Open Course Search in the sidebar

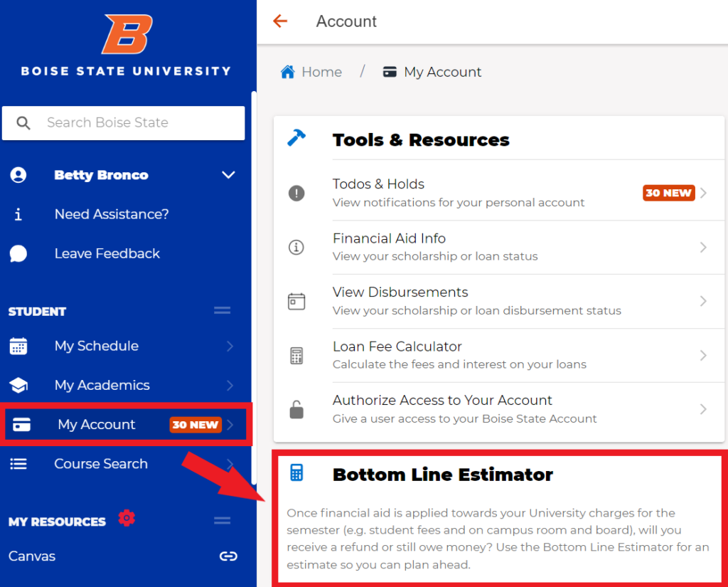point(123,464)
